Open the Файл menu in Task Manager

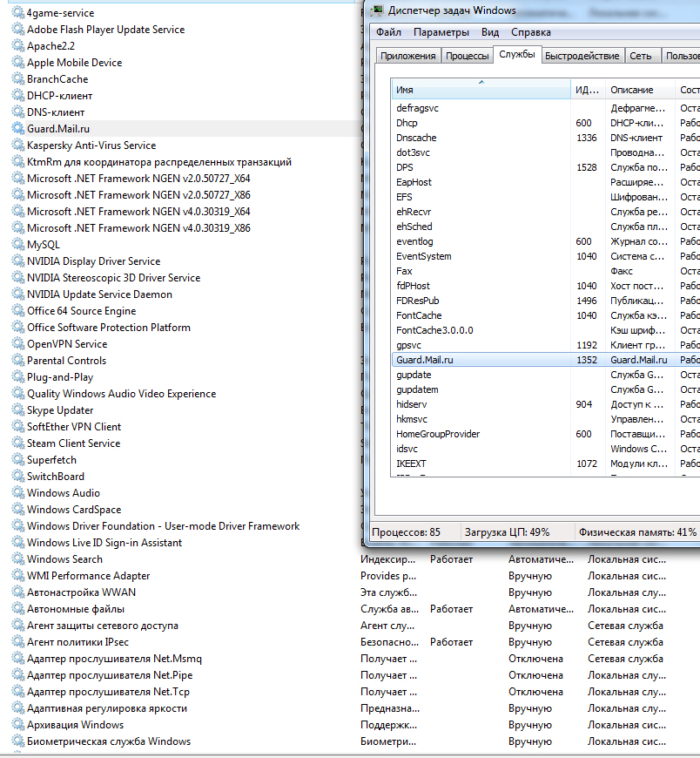point(388,32)
